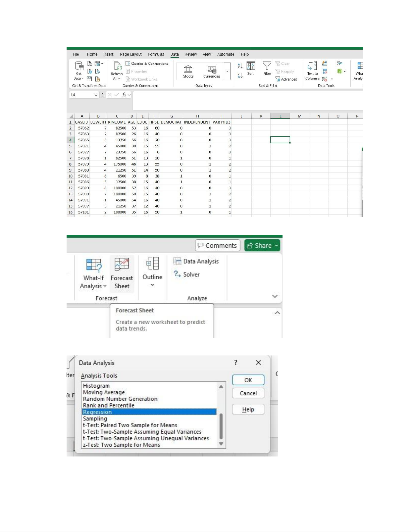Open the Sort dialog icon

(x=251, y=66)
